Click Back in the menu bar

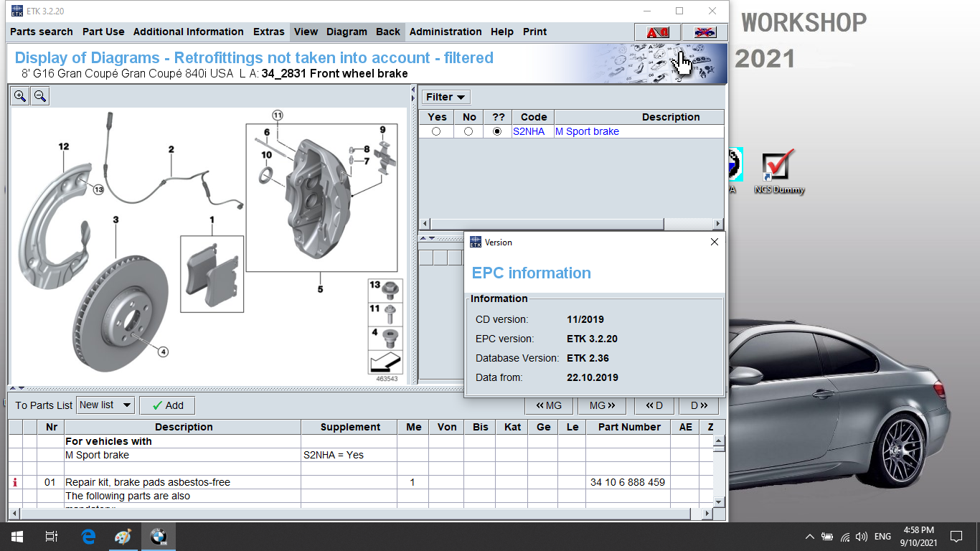tap(388, 32)
